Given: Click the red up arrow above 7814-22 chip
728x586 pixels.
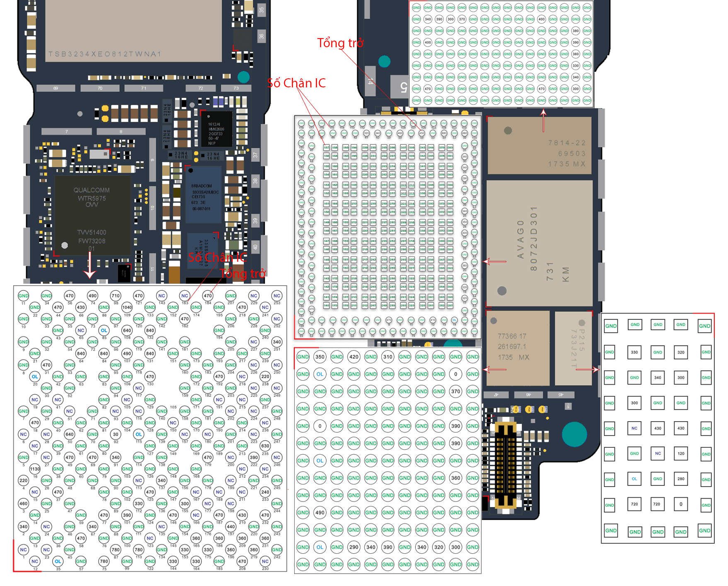Looking at the screenshot, I should click(543, 120).
